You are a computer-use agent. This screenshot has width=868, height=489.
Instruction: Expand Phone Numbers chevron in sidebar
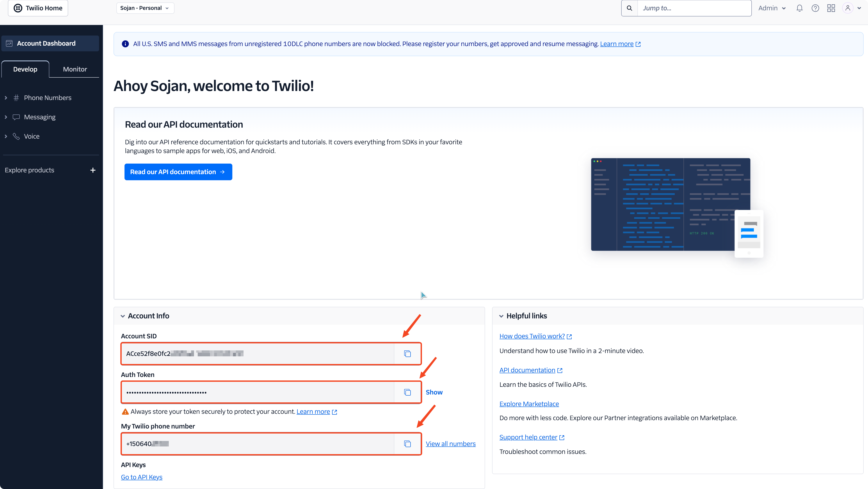tap(6, 98)
